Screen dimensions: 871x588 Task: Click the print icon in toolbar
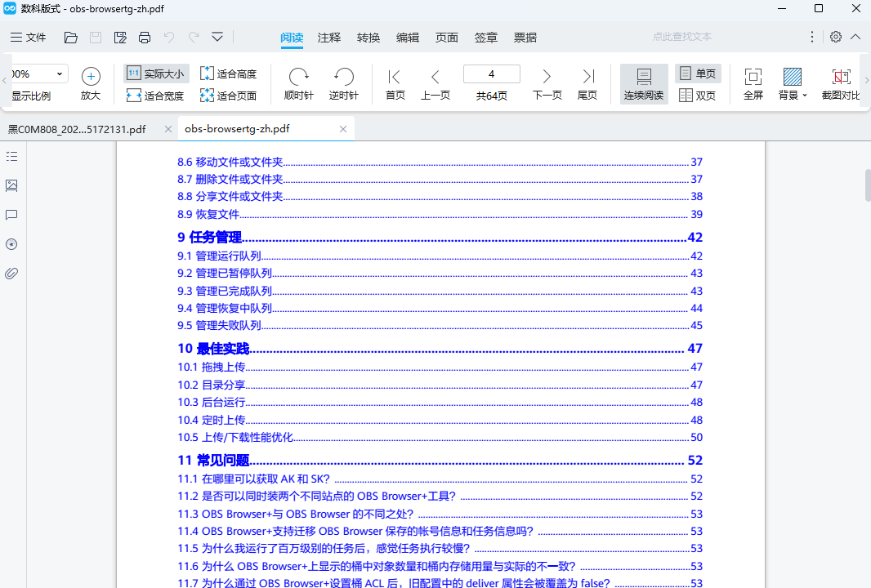tap(145, 38)
